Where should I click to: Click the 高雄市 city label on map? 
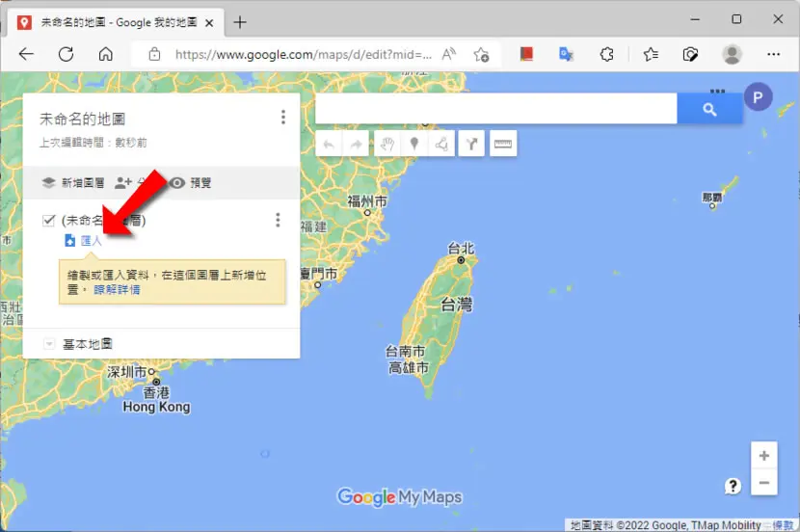click(409, 368)
